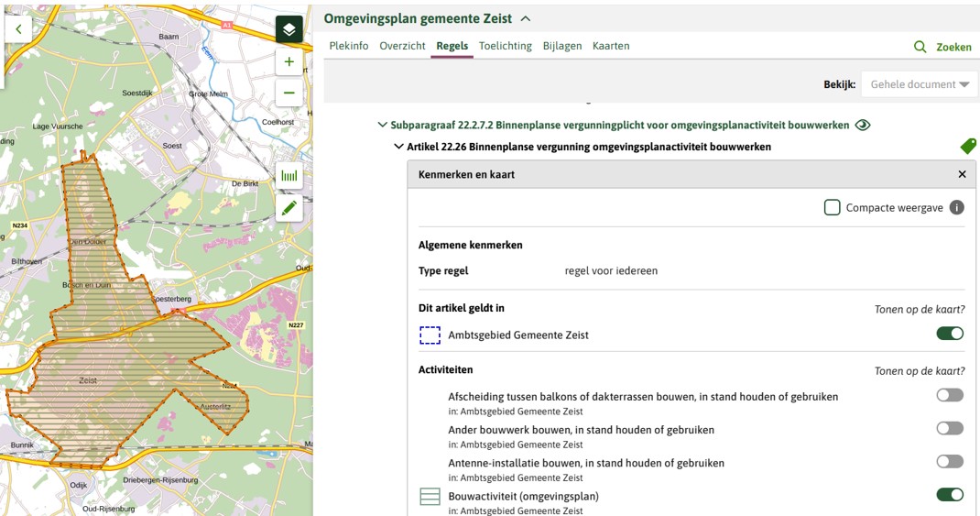The width and height of the screenshot is (980, 516).
Task: Open the map layers panel icon
Action: [x=289, y=29]
